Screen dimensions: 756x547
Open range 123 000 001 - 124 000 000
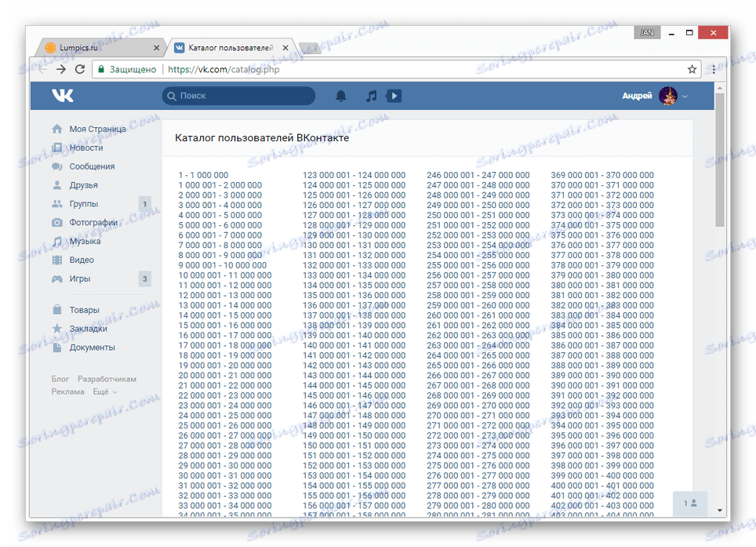354,175
